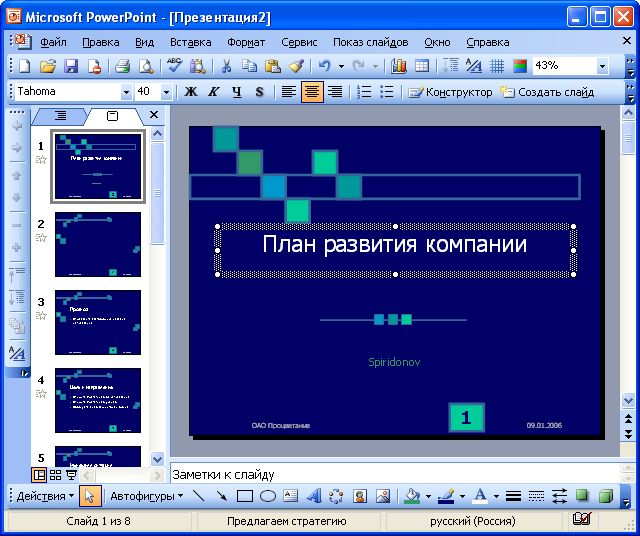Paste from the clipboard icon
The image size is (640, 536).
click(x=273, y=66)
